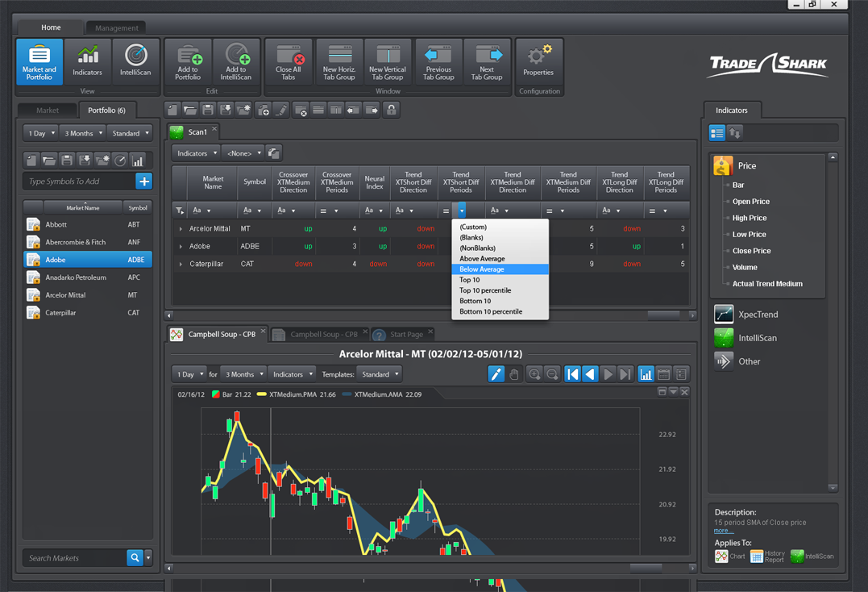The width and height of the screenshot is (868, 592).
Task: Click the open folder icon in the scan toolbar
Action: coord(190,110)
